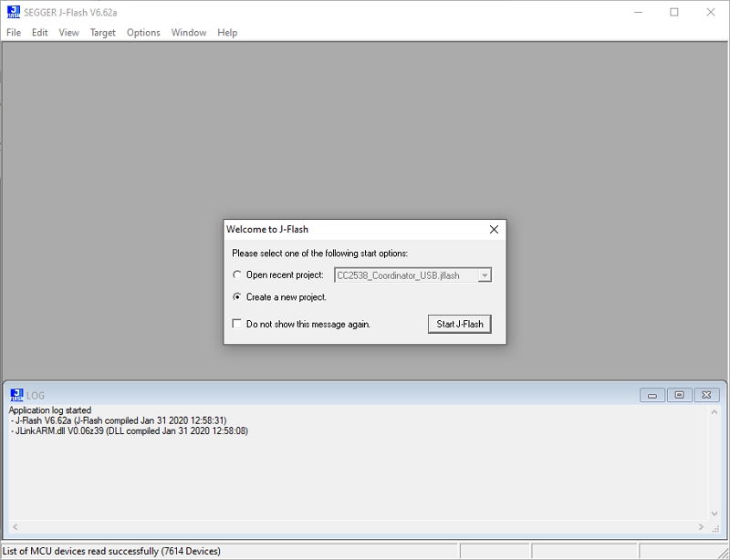Click LOG scroll left arrow
Viewport: 730px width, 560px height.
point(16,527)
